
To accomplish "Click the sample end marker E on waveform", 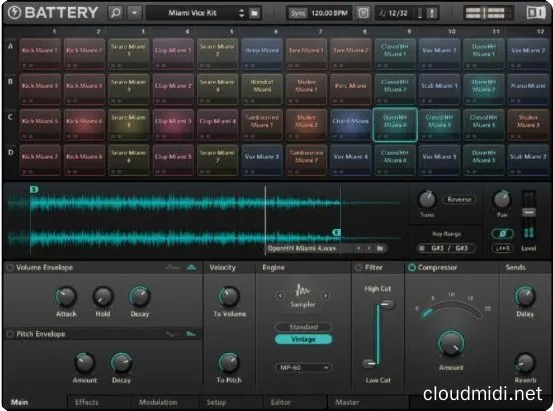I will (x=336, y=232).
